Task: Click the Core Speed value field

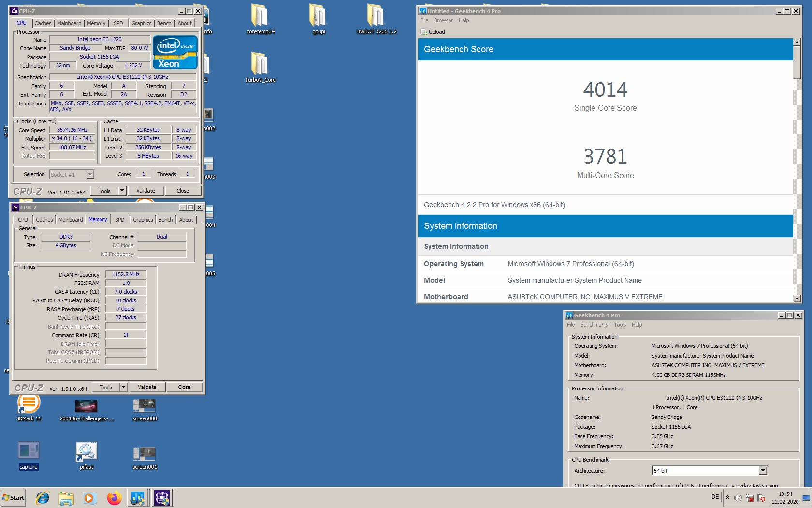Action: (72, 130)
